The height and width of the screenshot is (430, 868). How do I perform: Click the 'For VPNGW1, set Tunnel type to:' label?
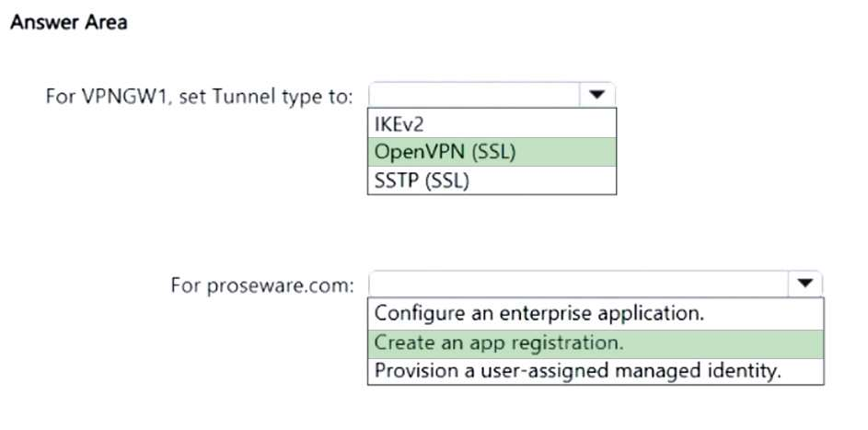[x=199, y=97]
